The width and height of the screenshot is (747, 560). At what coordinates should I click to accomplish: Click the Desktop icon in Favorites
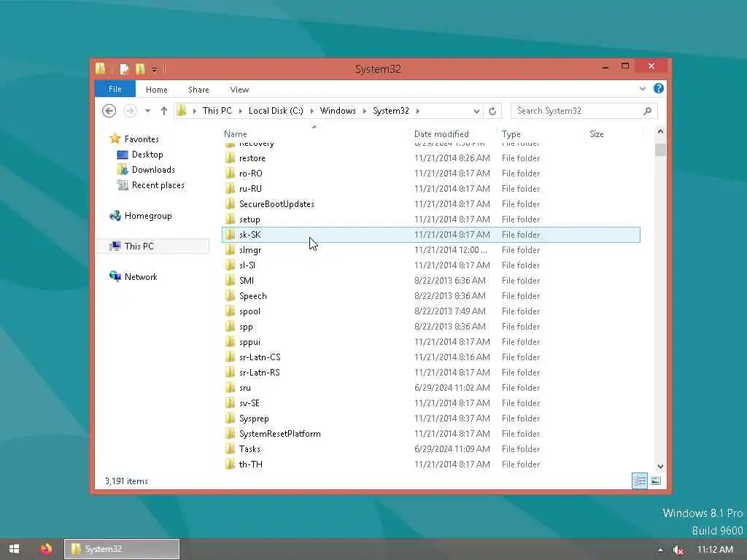coord(123,155)
